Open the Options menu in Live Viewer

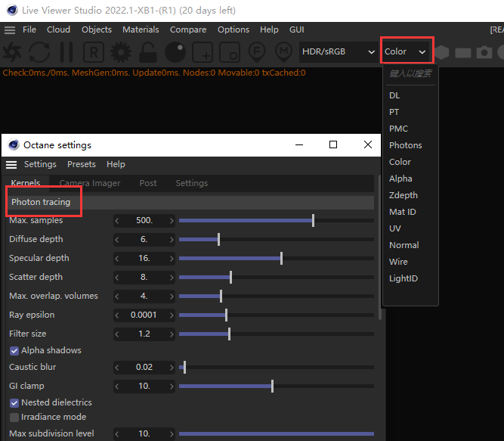pyautogui.click(x=233, y=30)
